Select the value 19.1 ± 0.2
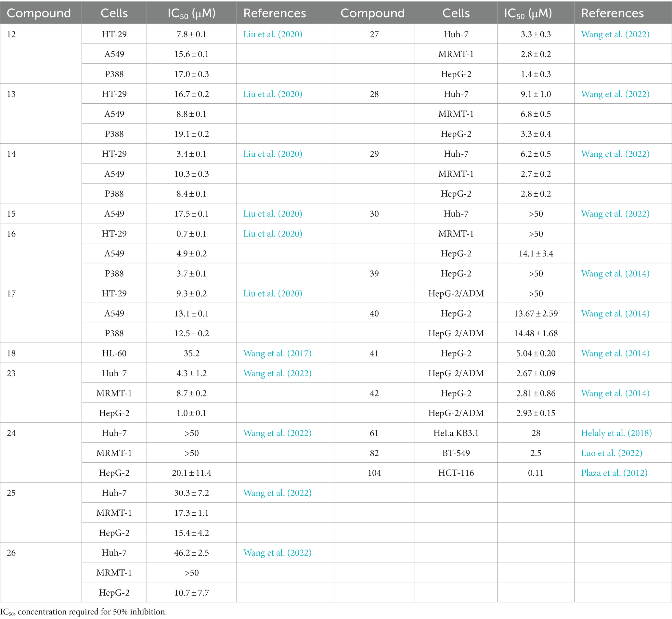Image resolution: width=672 pixels, height=619 pixels. [192, 134]
